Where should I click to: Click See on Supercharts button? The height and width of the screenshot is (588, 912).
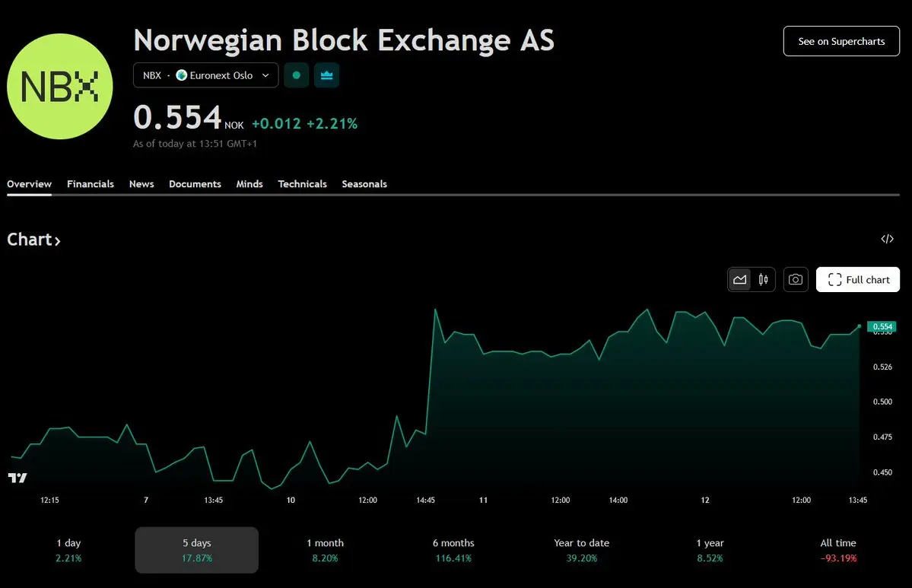[841, 41]
